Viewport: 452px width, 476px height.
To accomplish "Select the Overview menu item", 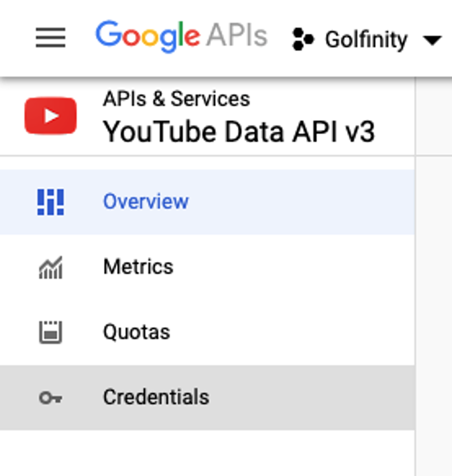I will click(207, 202).
